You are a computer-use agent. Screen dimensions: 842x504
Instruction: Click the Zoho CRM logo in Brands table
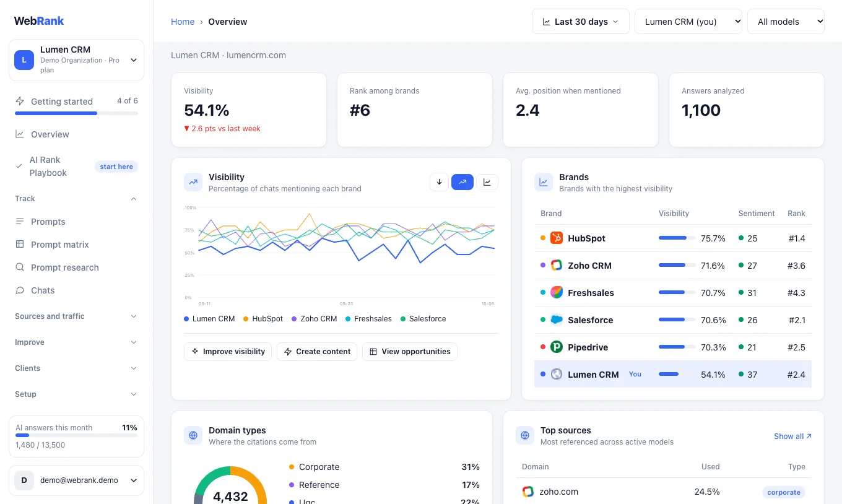click(x=557, y=266)
